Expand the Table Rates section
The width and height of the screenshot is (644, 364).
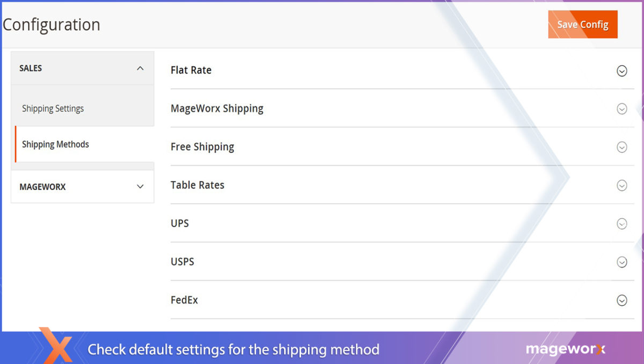[x=621, y=185]
